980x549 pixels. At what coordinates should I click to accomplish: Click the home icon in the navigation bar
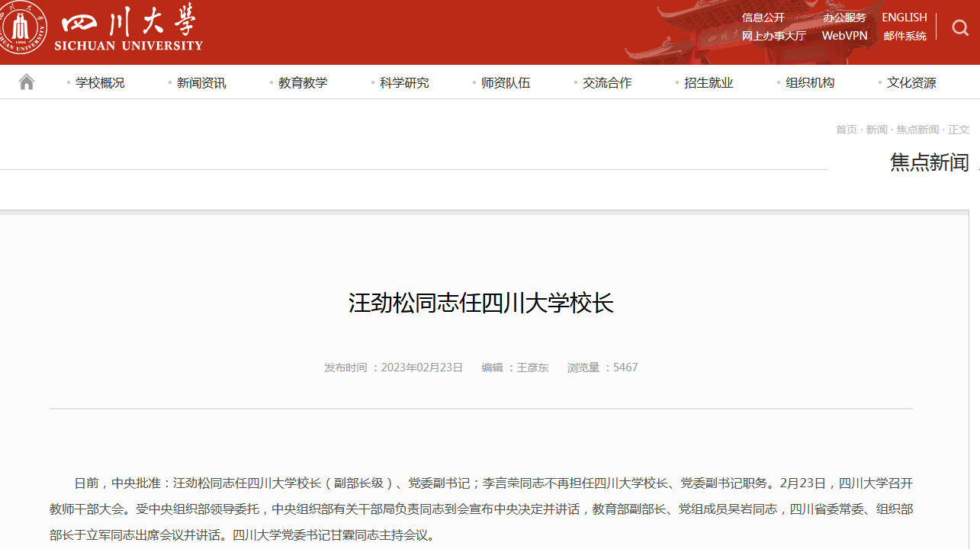tap(26, 82)
